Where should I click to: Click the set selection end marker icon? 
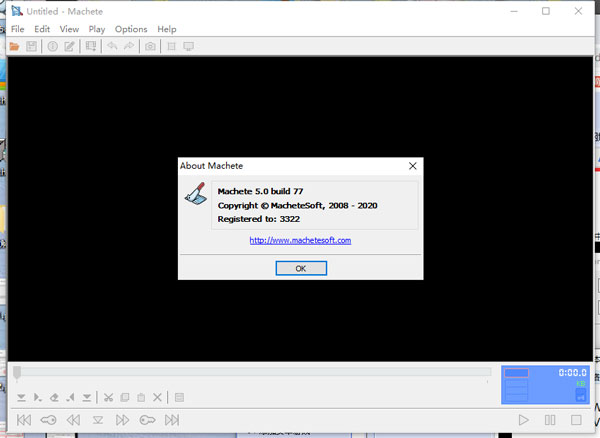tap(70, 398)
